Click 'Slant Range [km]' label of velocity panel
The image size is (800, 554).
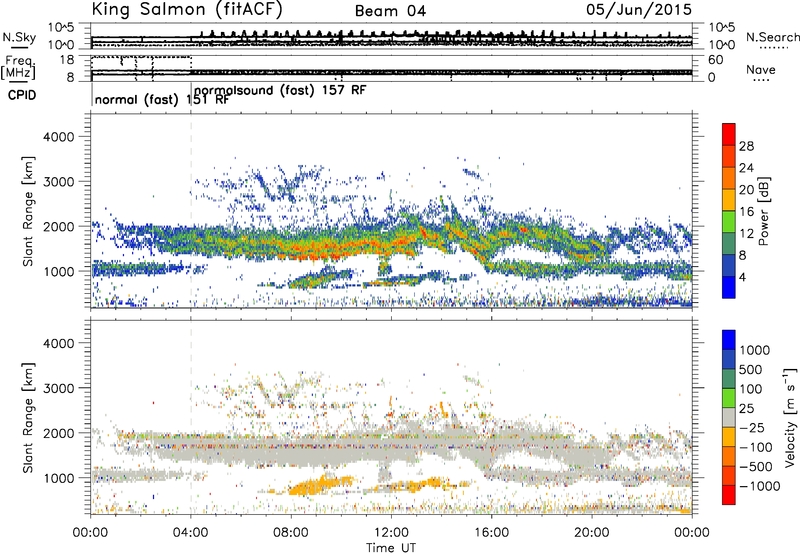coord(28,417)
